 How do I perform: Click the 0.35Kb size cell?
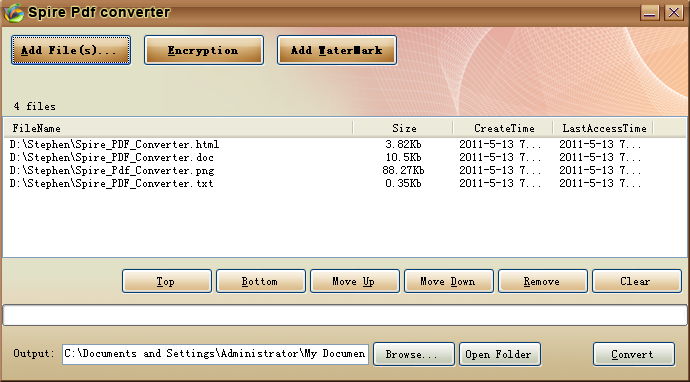click(x=403, y=184)
